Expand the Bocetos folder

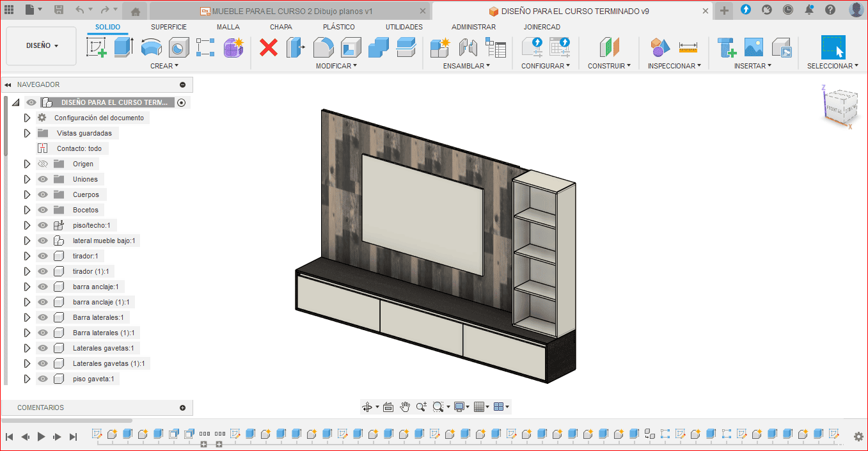pyautogui.click(x=27, y=210)
